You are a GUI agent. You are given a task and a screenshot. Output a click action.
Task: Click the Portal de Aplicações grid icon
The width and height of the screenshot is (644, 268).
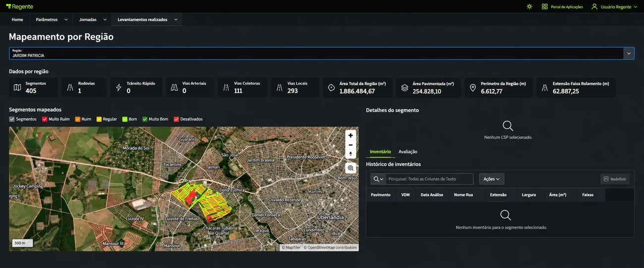point(545,6)
